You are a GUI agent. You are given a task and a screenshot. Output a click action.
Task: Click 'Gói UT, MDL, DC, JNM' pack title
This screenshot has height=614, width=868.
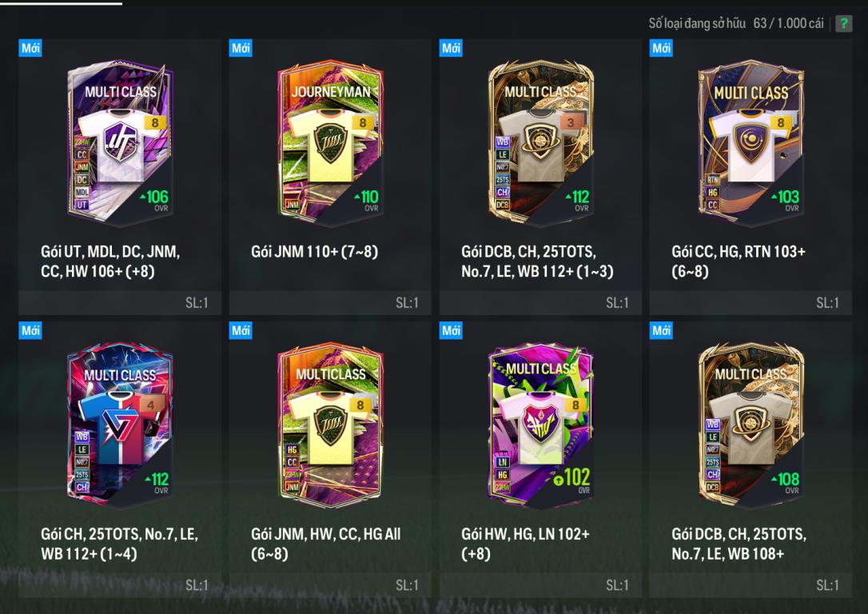point(110,252)
